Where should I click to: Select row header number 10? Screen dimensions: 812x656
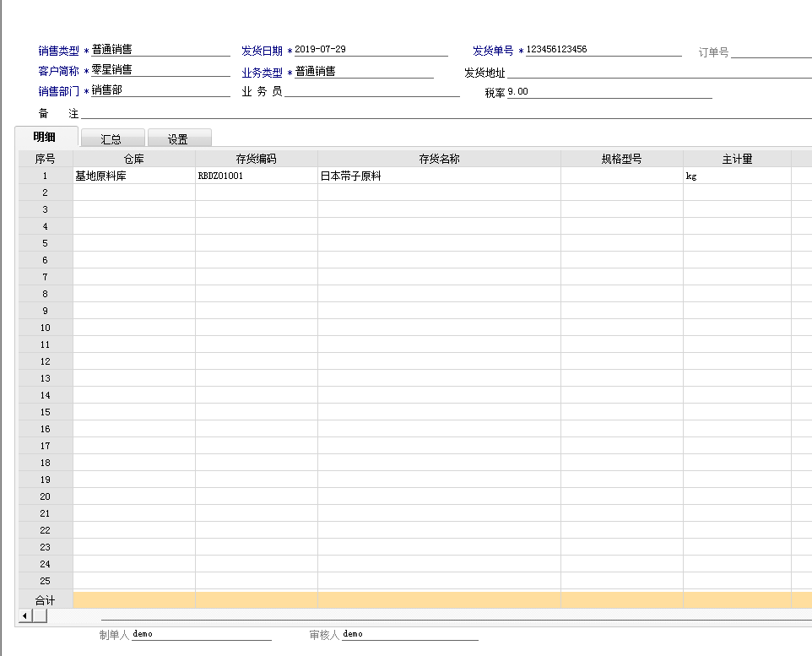tap(46, 328)
